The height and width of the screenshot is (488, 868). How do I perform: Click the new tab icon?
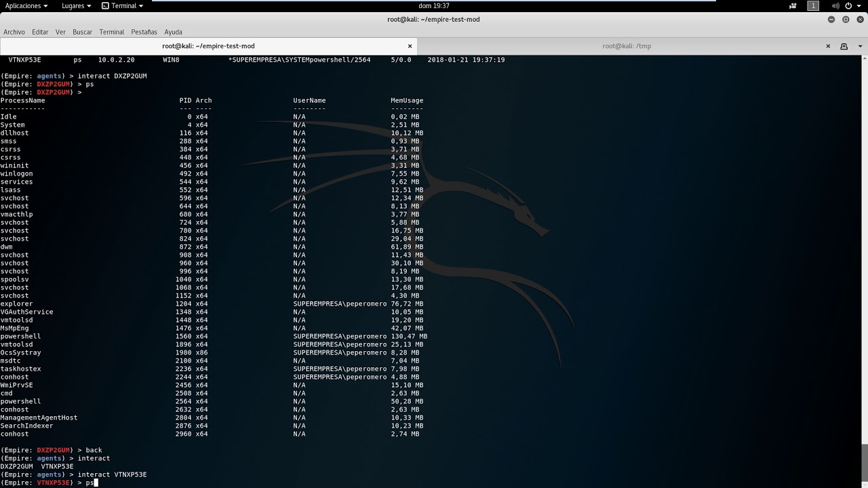point(844,46)
